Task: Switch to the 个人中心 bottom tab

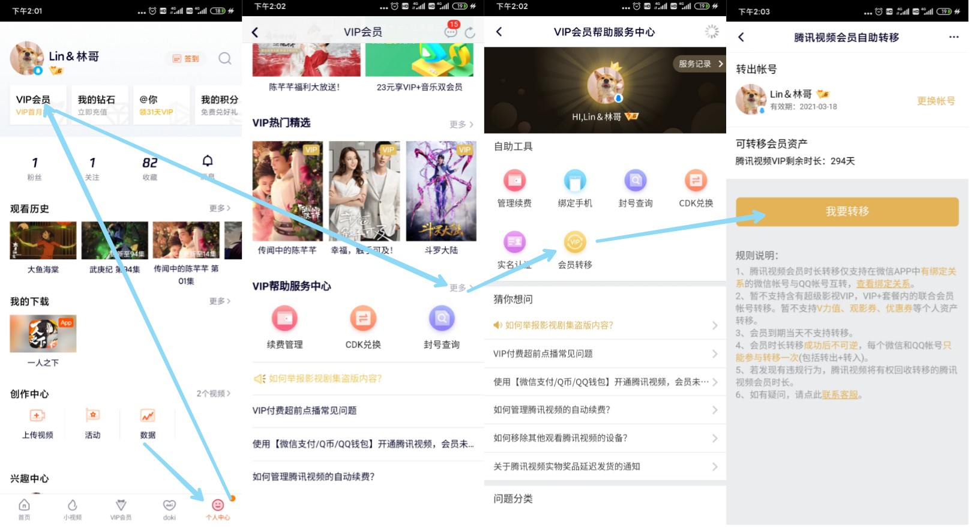Action: pyautogui.click(x=218, y=509)
